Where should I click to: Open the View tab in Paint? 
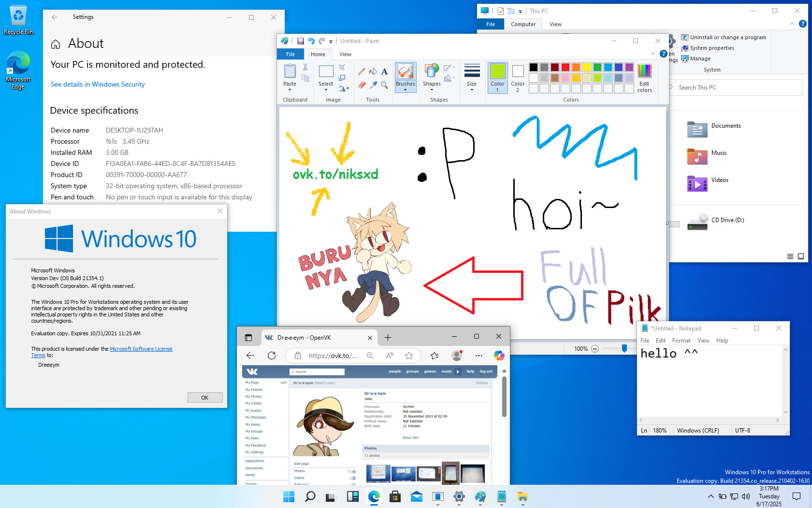tap(345, 54)
